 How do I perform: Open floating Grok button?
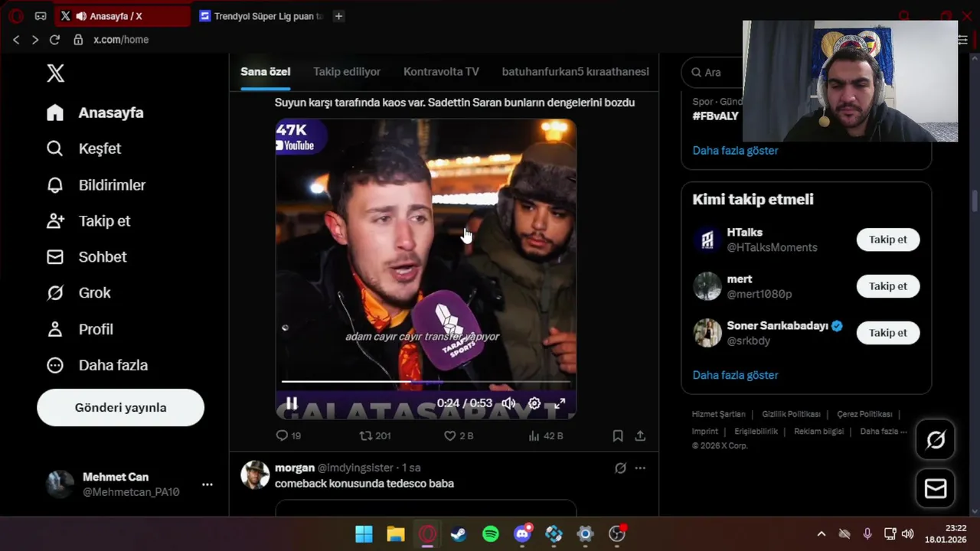(x=936, y=439)
